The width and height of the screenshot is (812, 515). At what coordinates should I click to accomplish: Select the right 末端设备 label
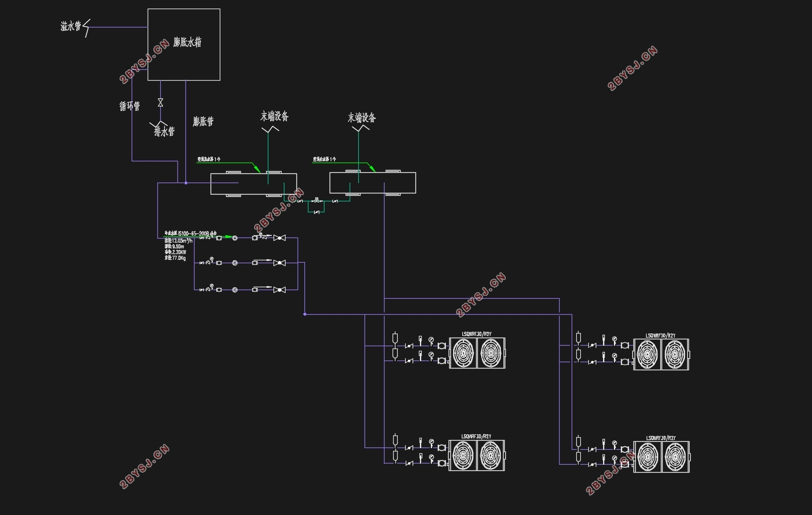click(x=362, y=118)
